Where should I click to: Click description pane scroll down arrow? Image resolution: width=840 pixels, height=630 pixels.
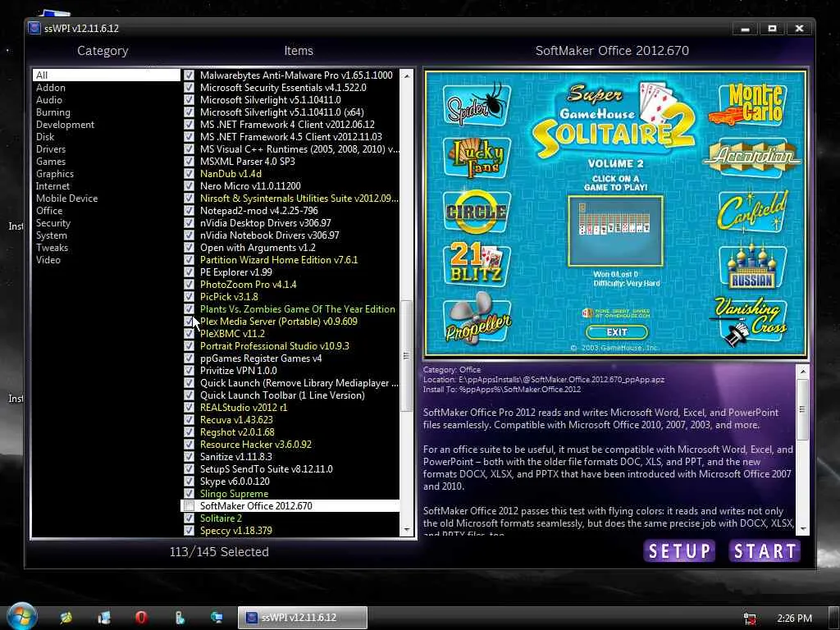click(x=802, y=528)
